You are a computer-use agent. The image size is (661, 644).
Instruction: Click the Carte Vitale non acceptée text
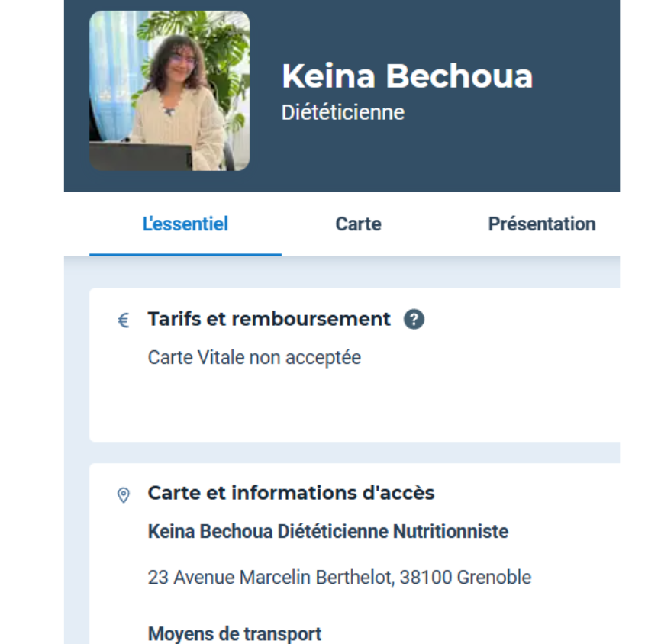tap(254, 357)
